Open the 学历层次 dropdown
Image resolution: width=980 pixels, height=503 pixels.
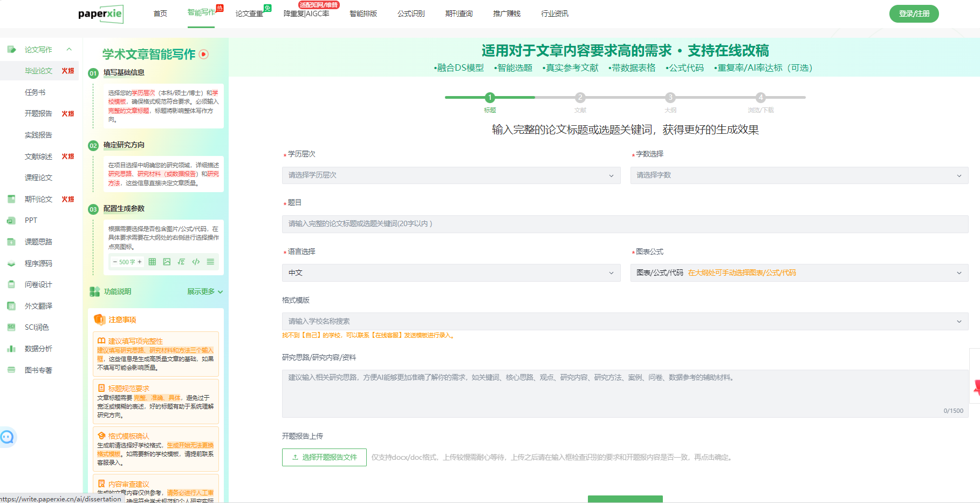coord(451,175)
